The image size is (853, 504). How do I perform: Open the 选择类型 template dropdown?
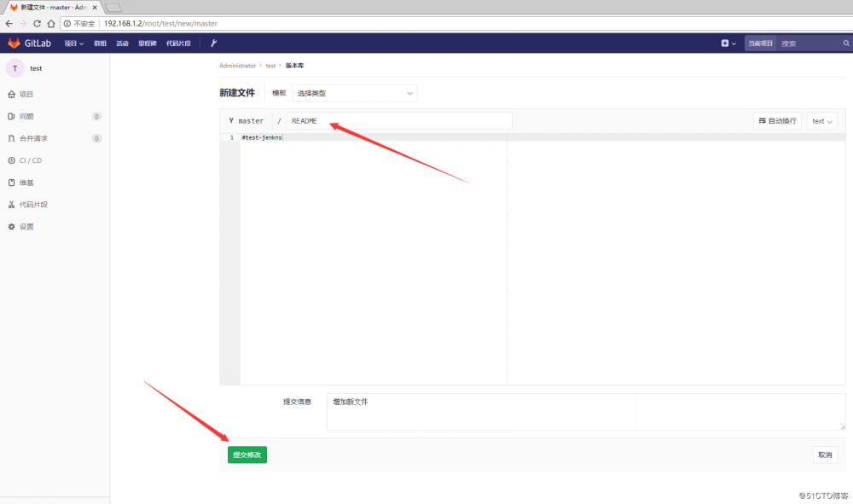pyautogui.click(x=355, y=92)
